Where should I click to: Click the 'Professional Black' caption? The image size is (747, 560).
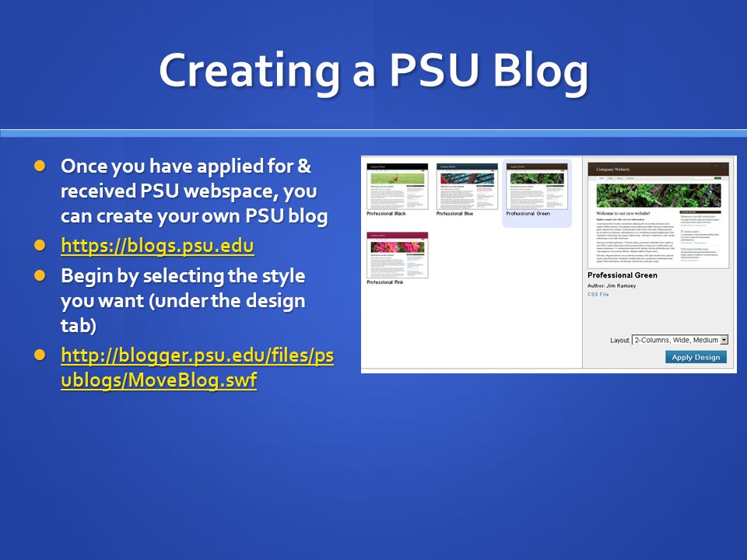pyautogui.click(x=386, y=214)
